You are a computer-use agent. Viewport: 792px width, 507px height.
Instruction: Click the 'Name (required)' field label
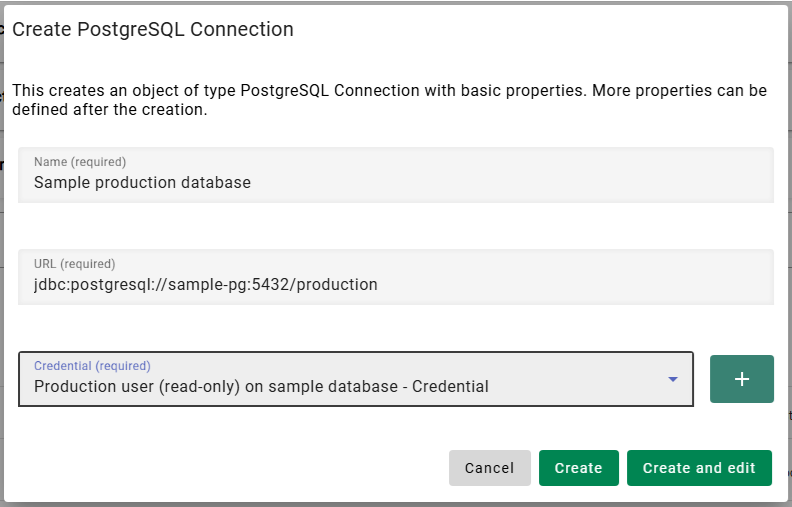80,162
